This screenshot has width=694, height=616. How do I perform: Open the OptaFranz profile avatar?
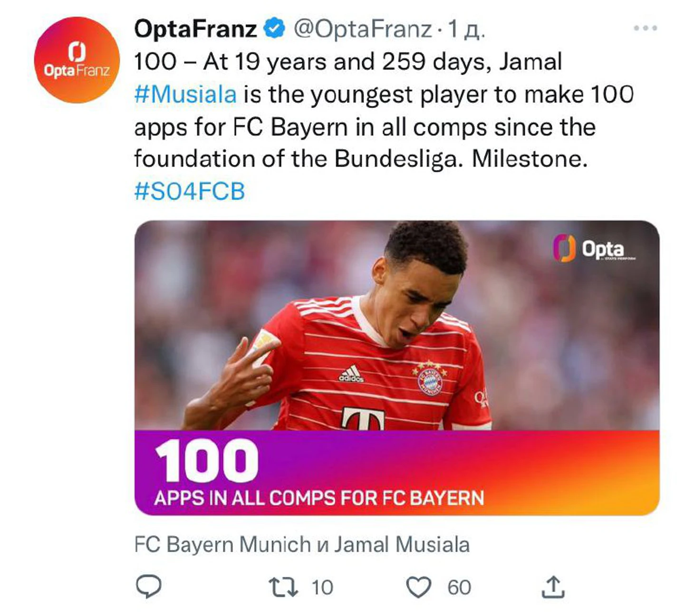(77, 60)
